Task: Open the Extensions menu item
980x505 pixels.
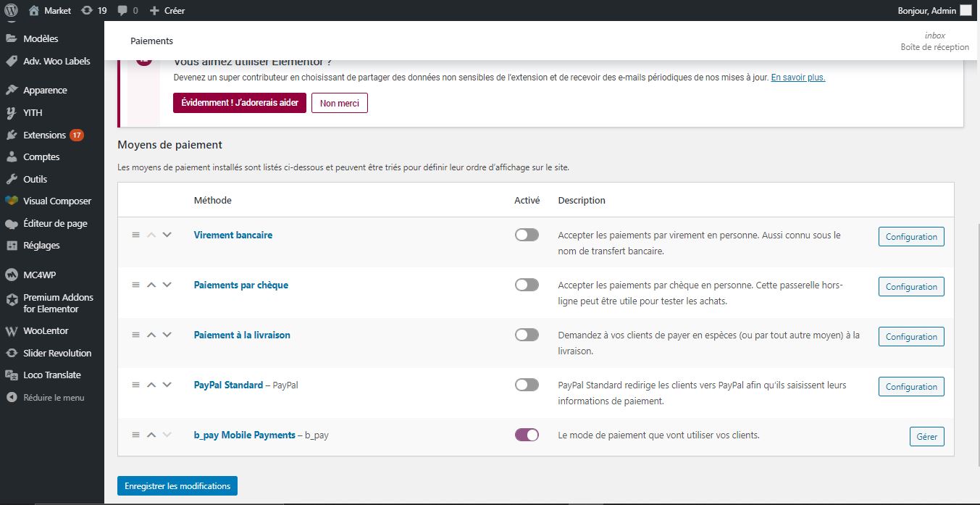Action: coord(44,135)
